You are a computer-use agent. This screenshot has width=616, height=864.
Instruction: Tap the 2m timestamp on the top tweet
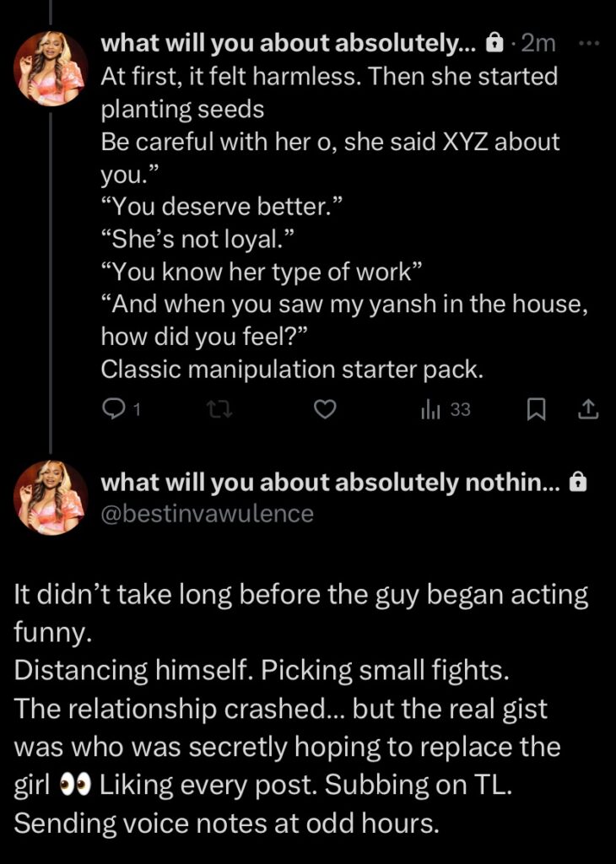538,42
